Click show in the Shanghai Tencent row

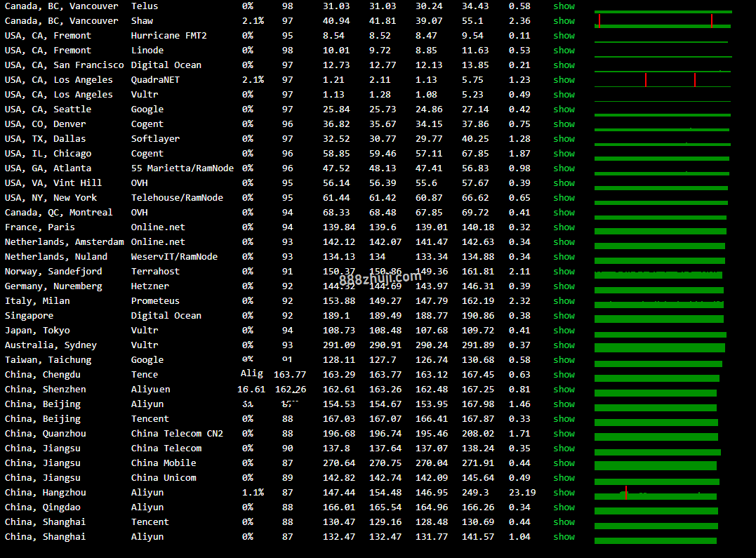[564, 522]
